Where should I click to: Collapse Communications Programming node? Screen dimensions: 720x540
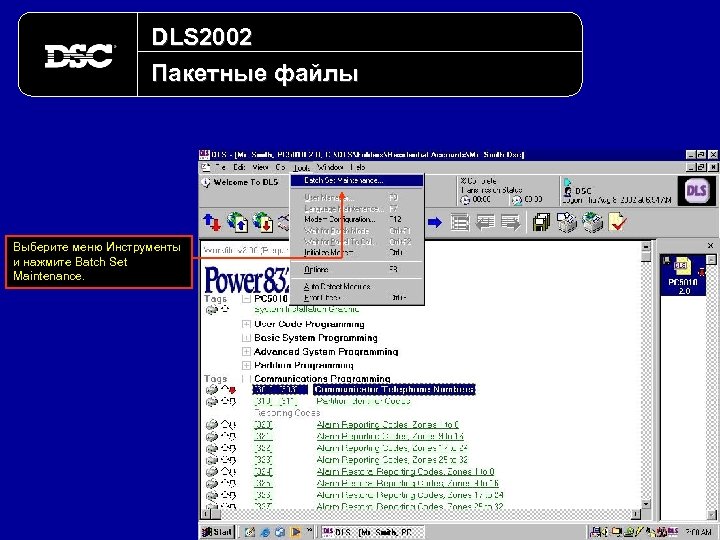coord(246,379)
